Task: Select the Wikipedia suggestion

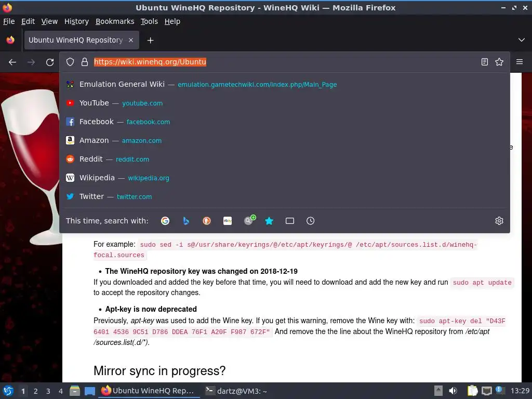Action: pos(285,178)
